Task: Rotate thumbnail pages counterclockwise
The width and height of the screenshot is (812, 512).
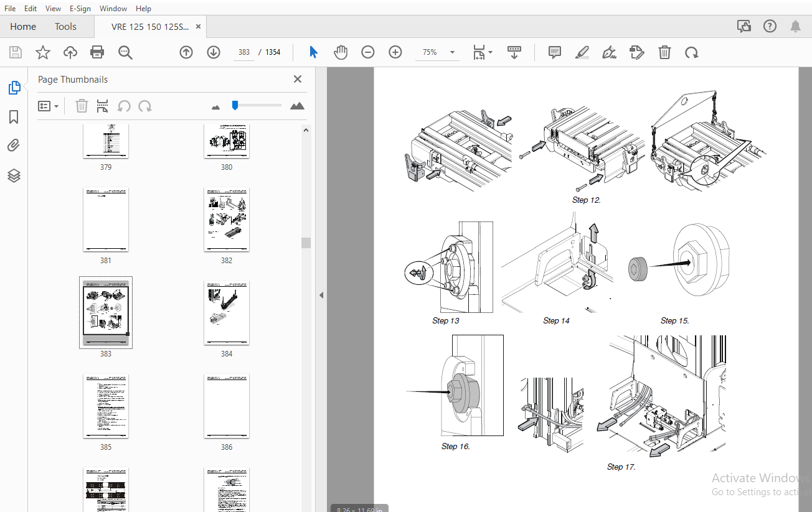Action: (124, 106)
